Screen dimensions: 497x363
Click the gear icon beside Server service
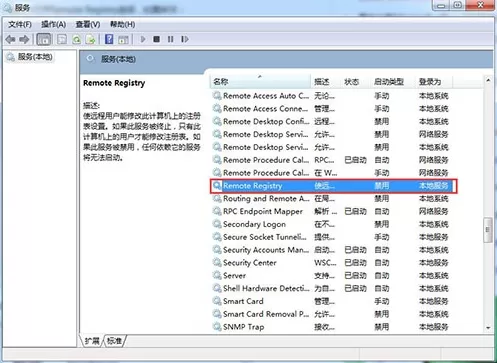(x=217, y=275)
